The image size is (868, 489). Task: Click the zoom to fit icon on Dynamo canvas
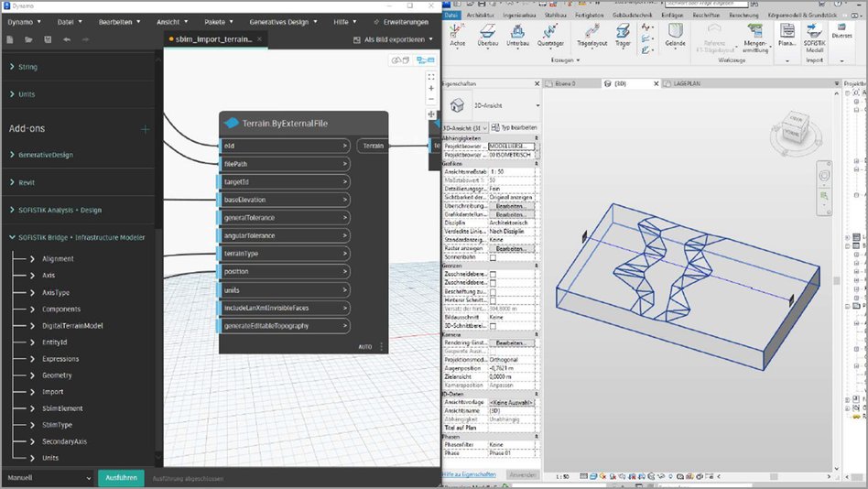coord(431,77)
